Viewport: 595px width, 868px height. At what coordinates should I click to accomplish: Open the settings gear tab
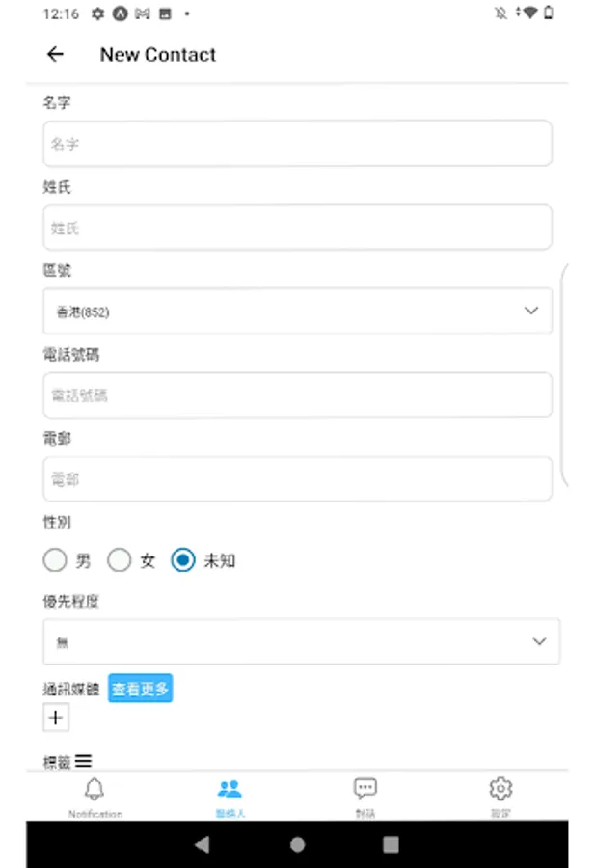pos(500,796)
